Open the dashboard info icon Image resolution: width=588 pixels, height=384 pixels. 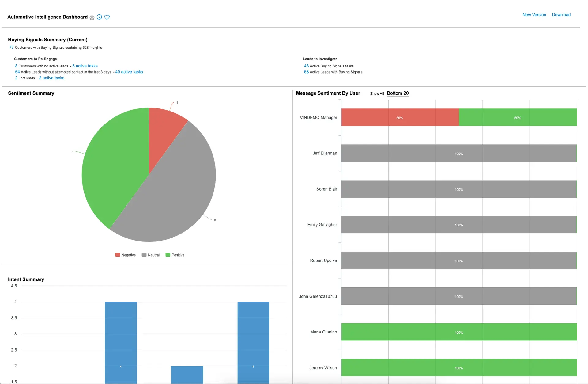point(99,17)
